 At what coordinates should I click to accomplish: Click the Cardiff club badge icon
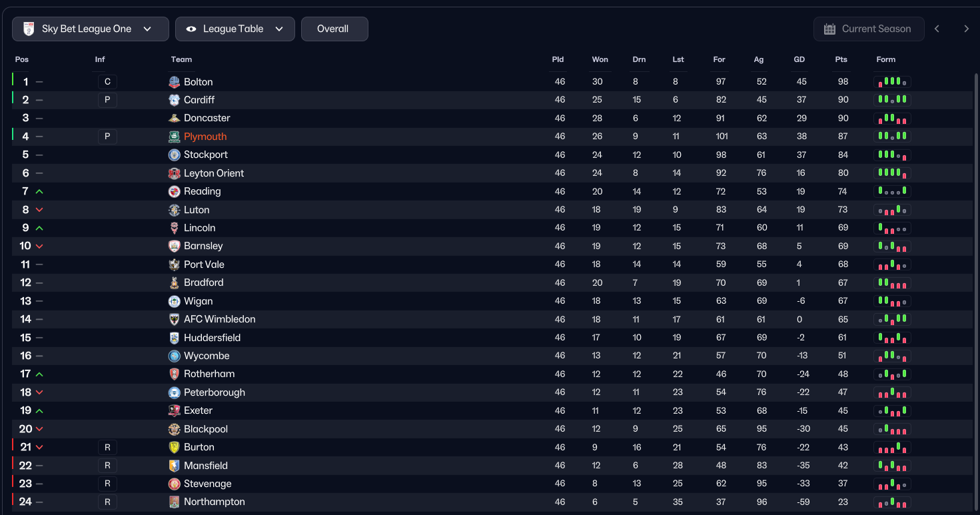click(174, 100)
